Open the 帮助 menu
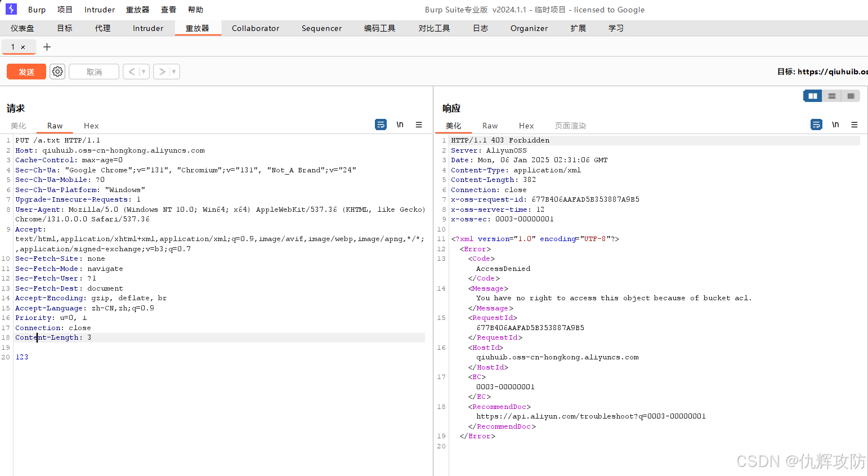Image resolution: width=868 pixels, height=476 pixels. pos(195,10)
